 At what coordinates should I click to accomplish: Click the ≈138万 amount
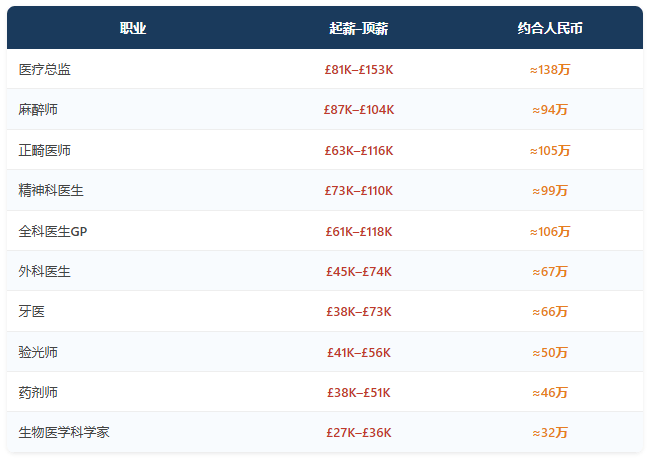(x=550, y=70)
